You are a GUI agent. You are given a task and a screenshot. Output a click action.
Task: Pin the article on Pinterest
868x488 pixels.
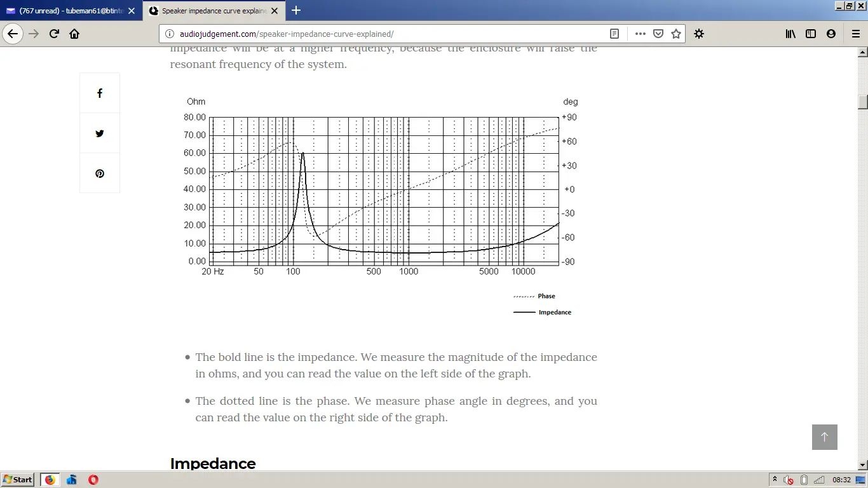(x=100, y=173)
